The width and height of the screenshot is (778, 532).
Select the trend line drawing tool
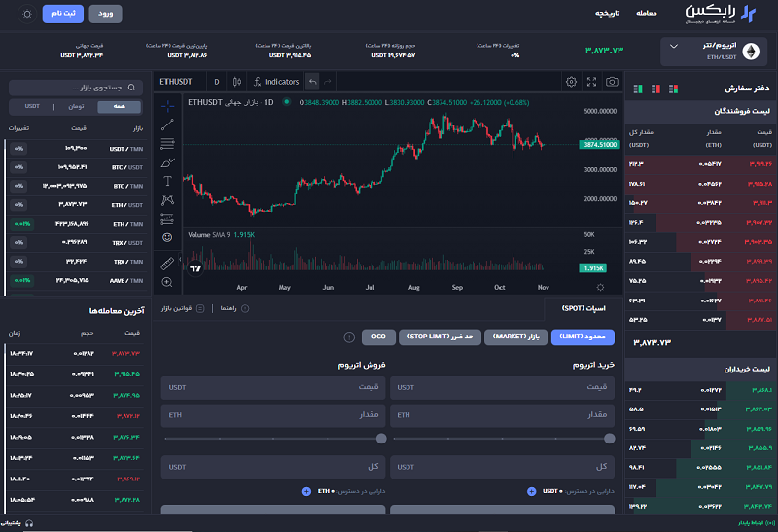[167, 124]
